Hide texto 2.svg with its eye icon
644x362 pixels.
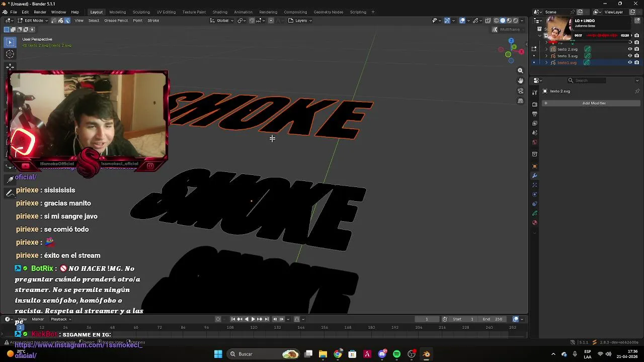[x=630, y=49]
